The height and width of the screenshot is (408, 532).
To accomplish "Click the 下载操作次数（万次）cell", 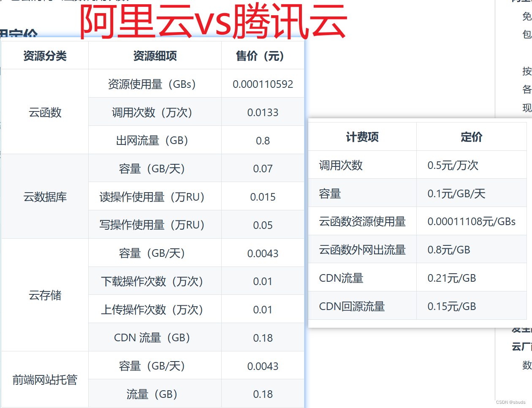I will coord(155,281).
